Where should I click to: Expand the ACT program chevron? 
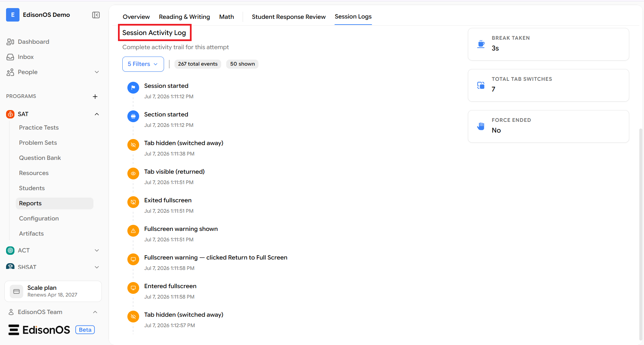point(97,250)
